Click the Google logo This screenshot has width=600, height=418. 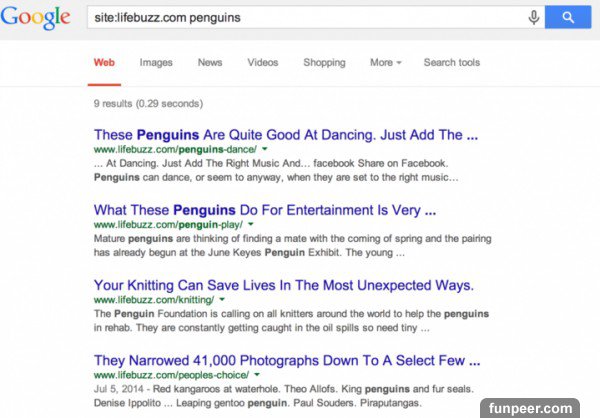(37, 18)
